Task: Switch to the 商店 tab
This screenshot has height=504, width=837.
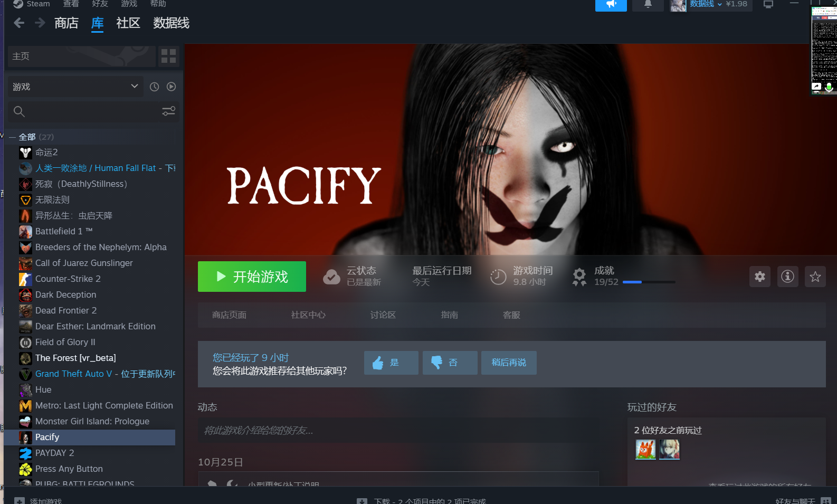Action: point(66,23)
